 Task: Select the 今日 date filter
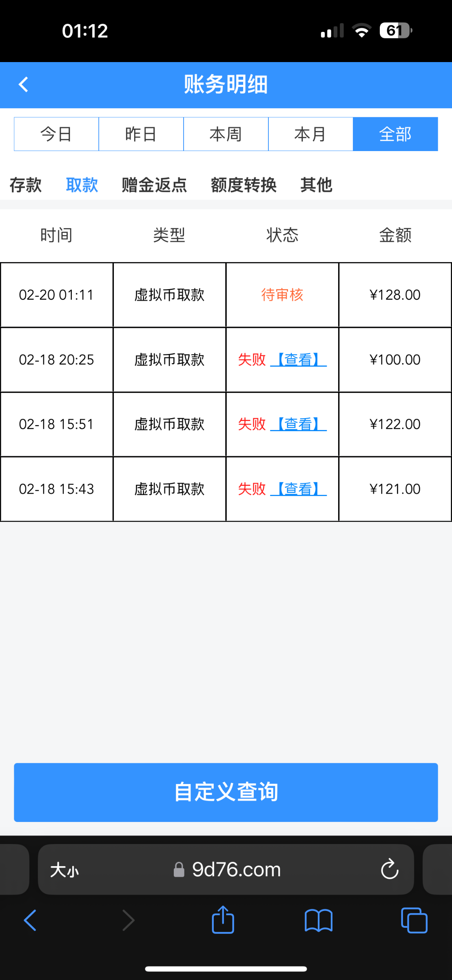pos(56,134)
